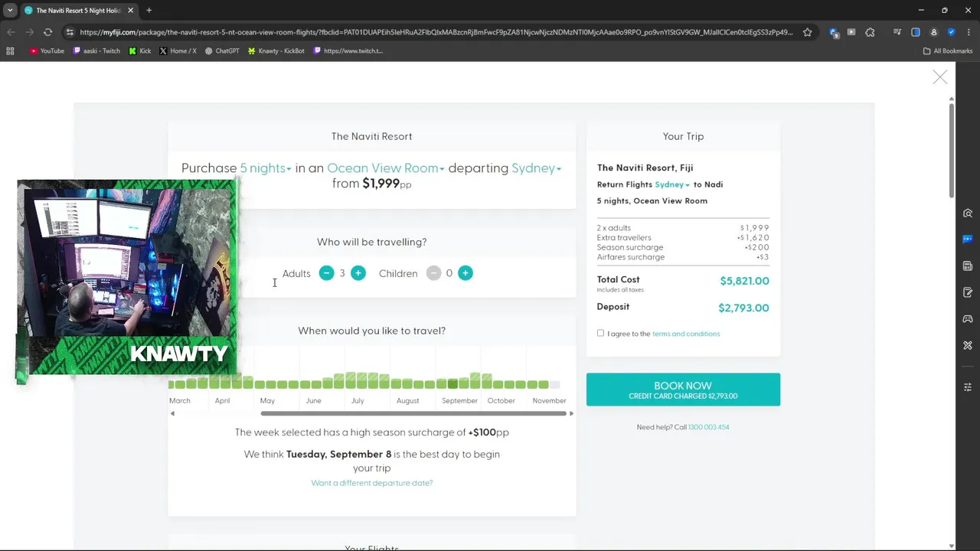This screenshot has width=980, height=551.
Task: Open the notes edit icon in sidebar
Action: point(968,292)
